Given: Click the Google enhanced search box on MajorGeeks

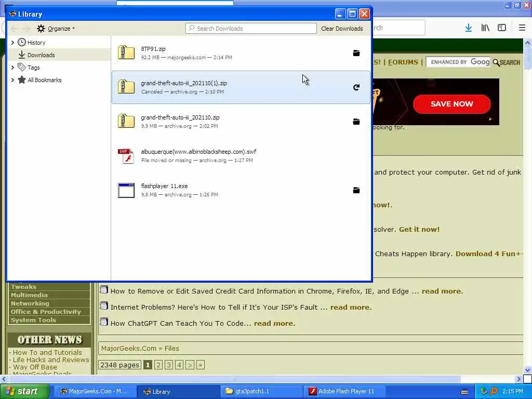Looking at the screenshot, I should click(x=458, y=62).
